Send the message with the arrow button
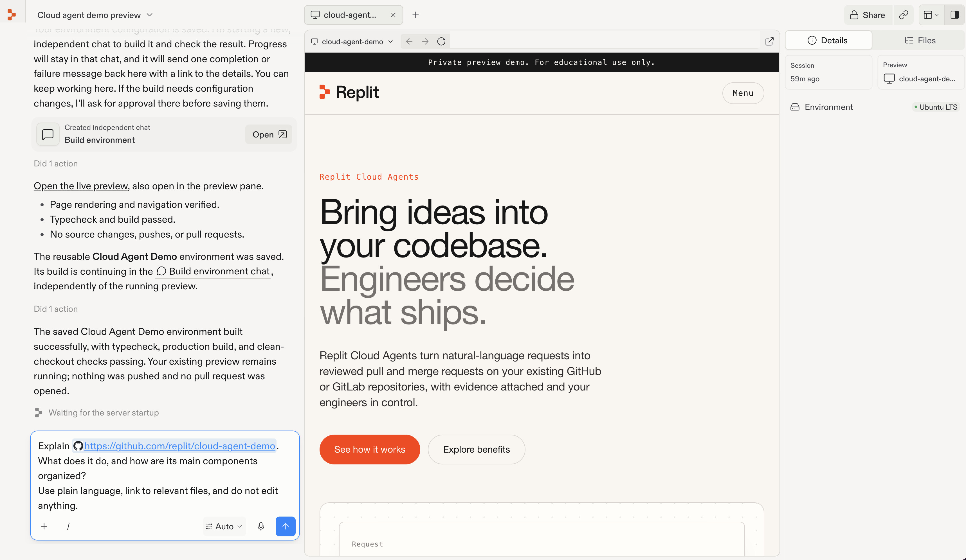Screen dimensions: 966x560 point(285,526)
